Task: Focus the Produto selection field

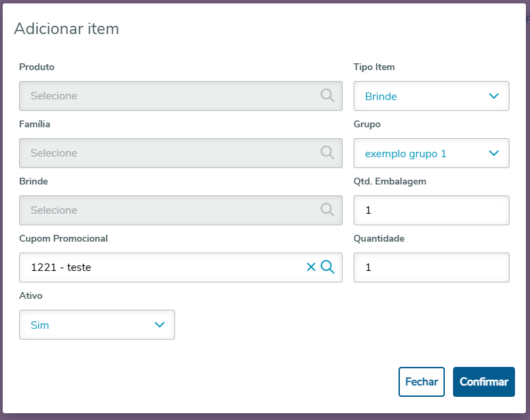Action: [x=170, y=96]
